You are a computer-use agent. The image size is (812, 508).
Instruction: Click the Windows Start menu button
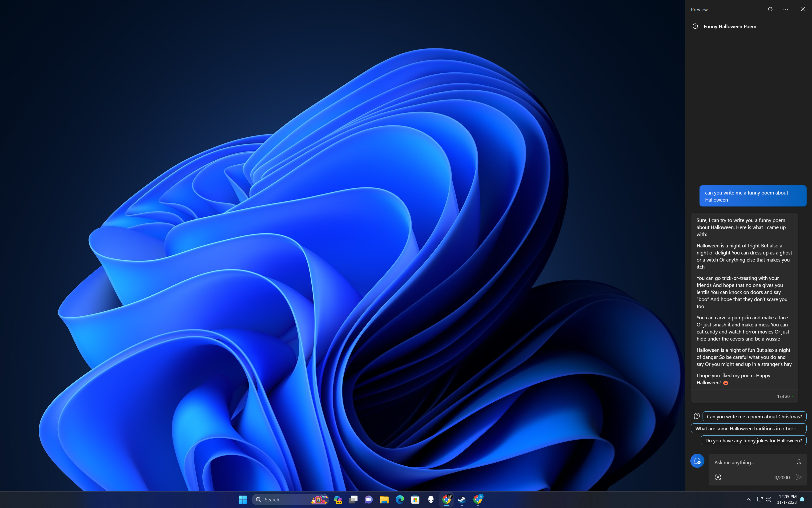click(242, 499)
